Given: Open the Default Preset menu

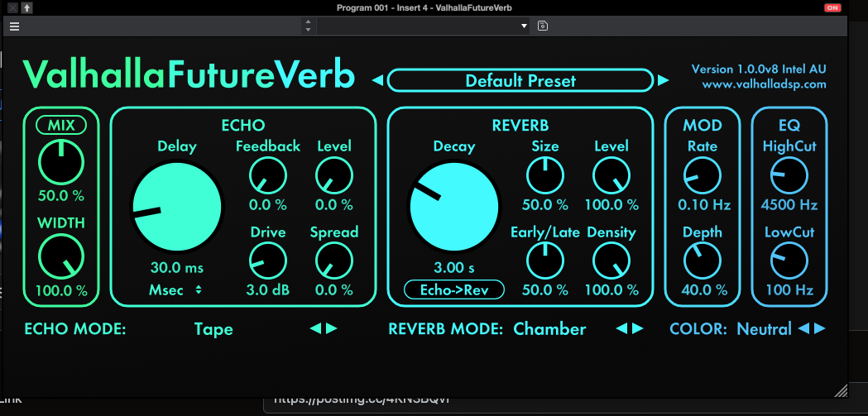Looking at the screenshot, I should tap(520, 81).
